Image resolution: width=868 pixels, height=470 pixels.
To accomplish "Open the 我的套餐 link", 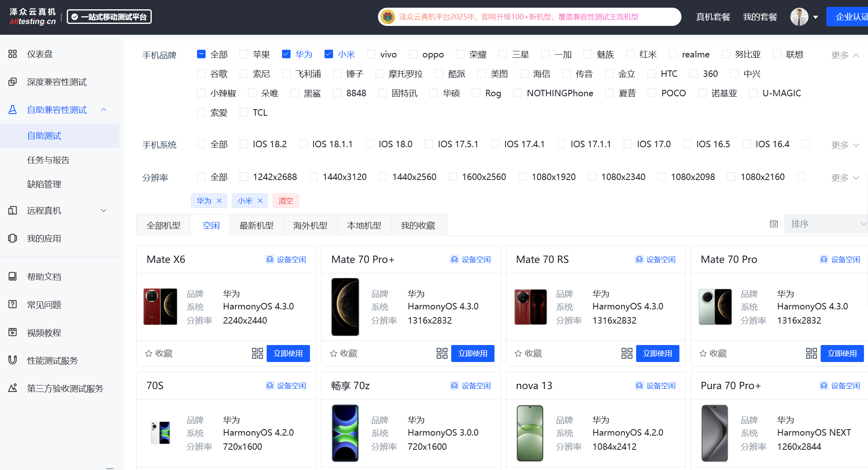I will pos(760,17).
